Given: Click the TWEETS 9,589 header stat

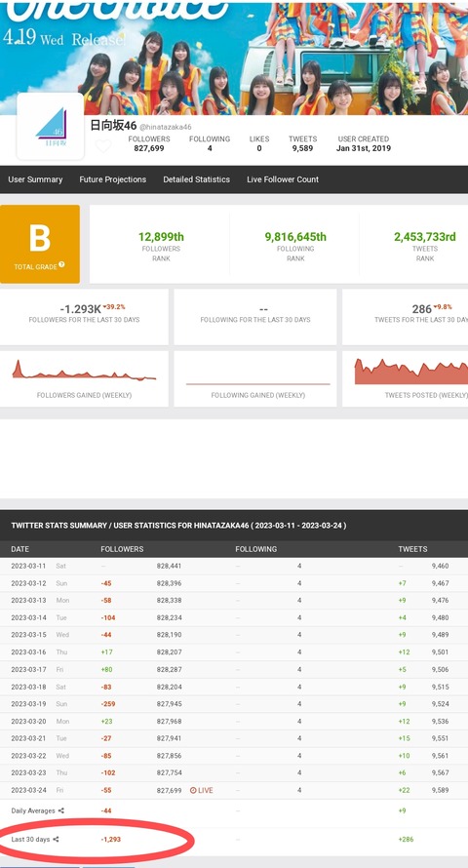Looking at the screenshot, I should tap(302, 143).
